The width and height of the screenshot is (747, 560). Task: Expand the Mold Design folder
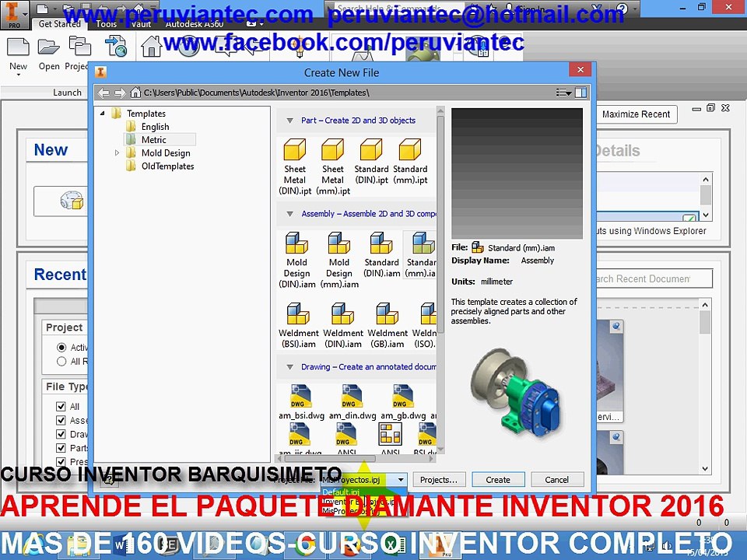click(117, 153)
